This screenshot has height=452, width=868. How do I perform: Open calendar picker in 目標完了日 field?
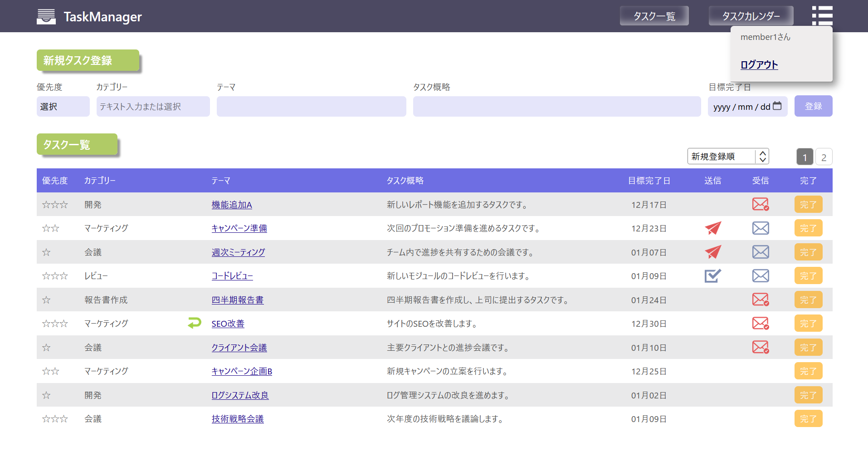click(777, 106)
